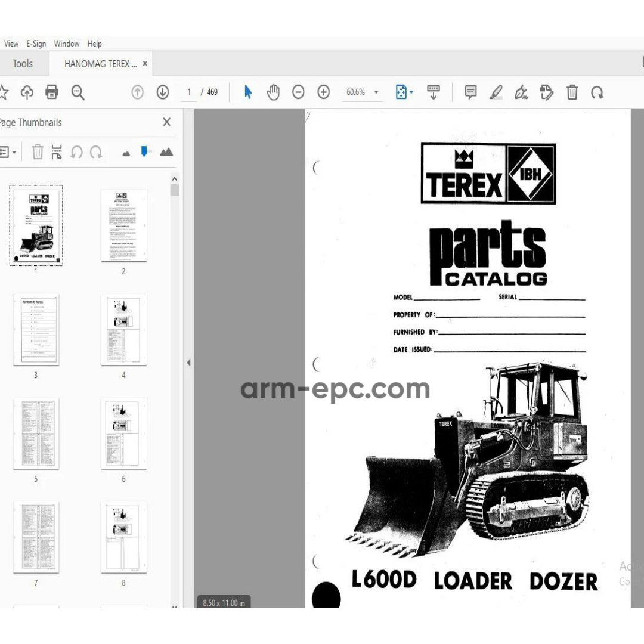Click the Zoom in plus button
Viewport: 644px width, 644px height.
324,92
